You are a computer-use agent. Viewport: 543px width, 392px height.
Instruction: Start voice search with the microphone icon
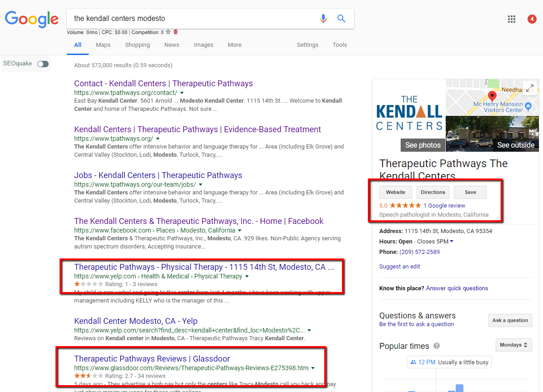pos(323,18)
